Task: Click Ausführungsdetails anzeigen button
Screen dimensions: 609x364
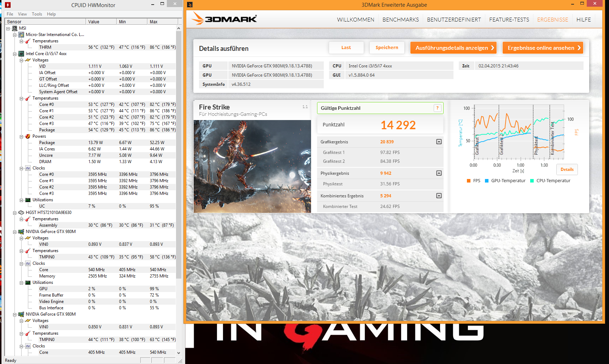Action: (x=453, y=48)
